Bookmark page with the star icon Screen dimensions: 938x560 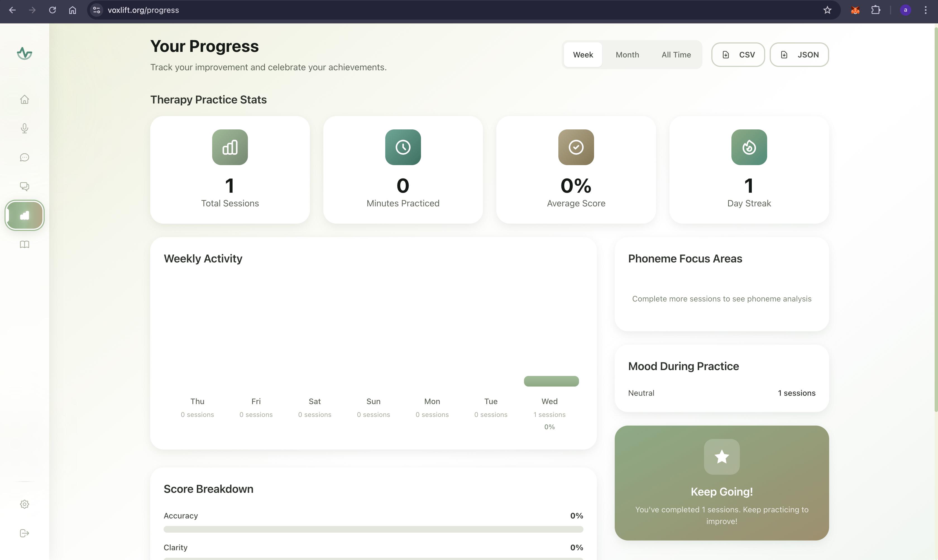827,10
